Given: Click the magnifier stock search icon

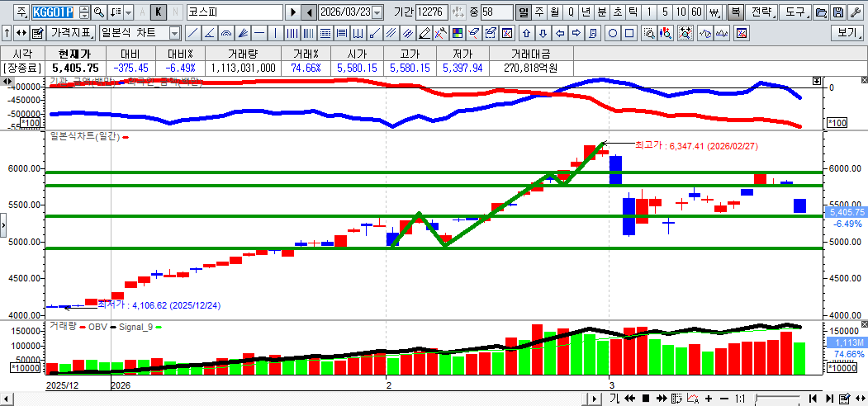Looking at the screenshot, I should click(99, 12).
